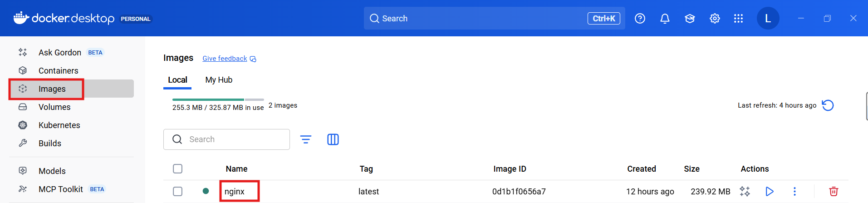Image resolution: width=868 pixels, height=203 pixels.
Task: Click the 2 images count text
Action: point(283,105)
